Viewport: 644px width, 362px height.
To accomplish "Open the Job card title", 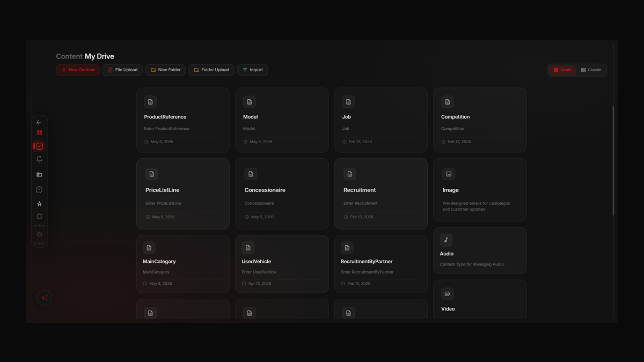I will click(347, 117).
